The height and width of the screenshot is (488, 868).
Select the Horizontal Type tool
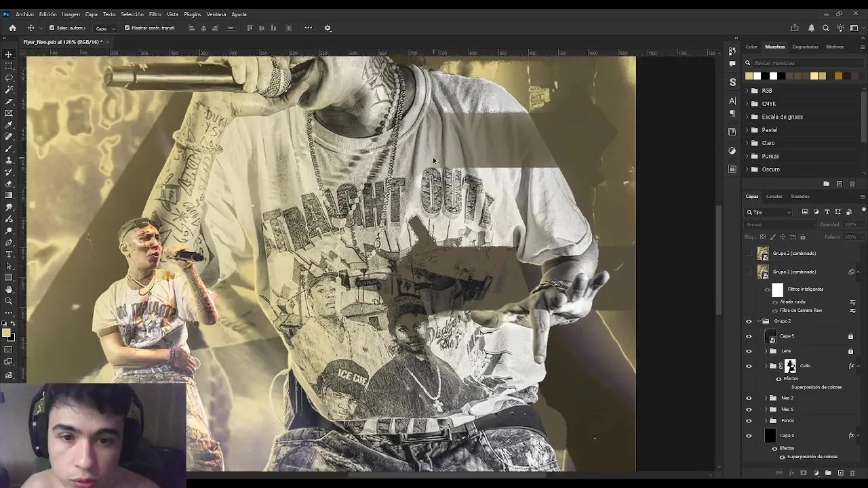click(x=9, y=254)
